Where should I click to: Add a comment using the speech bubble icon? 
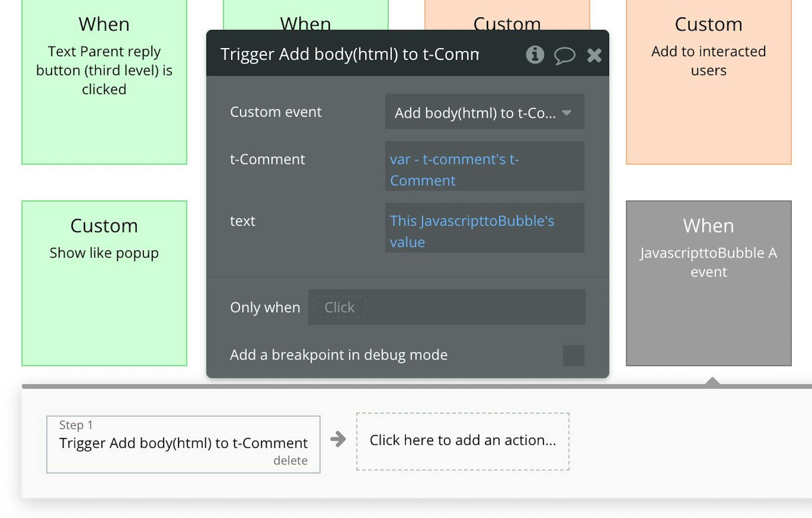(x=565, y=55)
